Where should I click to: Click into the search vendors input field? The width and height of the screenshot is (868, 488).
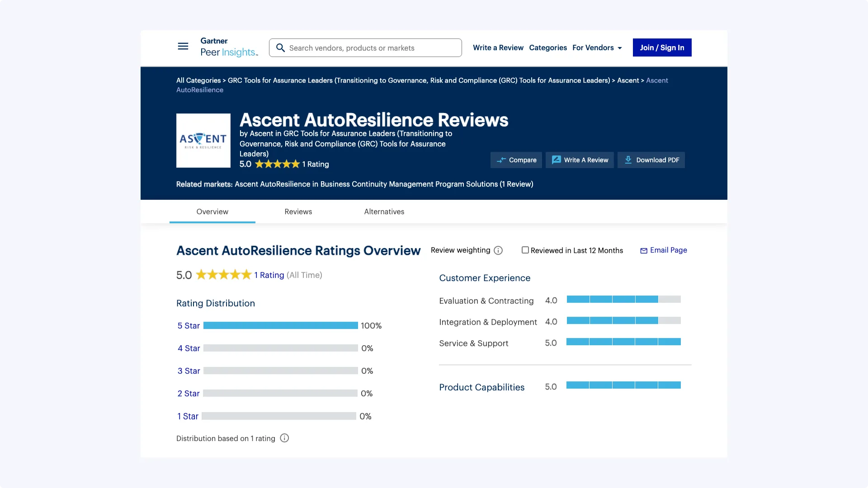[371, 48]
